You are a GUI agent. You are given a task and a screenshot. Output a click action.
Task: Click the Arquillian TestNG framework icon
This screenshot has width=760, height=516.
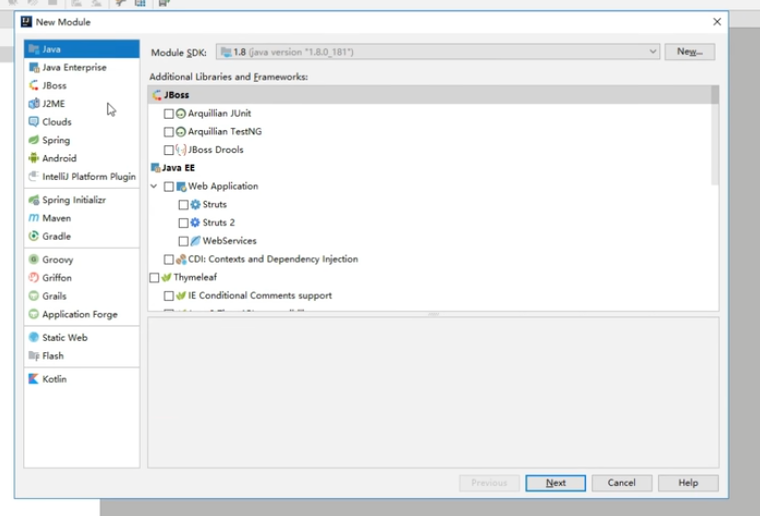coord(181,132)
